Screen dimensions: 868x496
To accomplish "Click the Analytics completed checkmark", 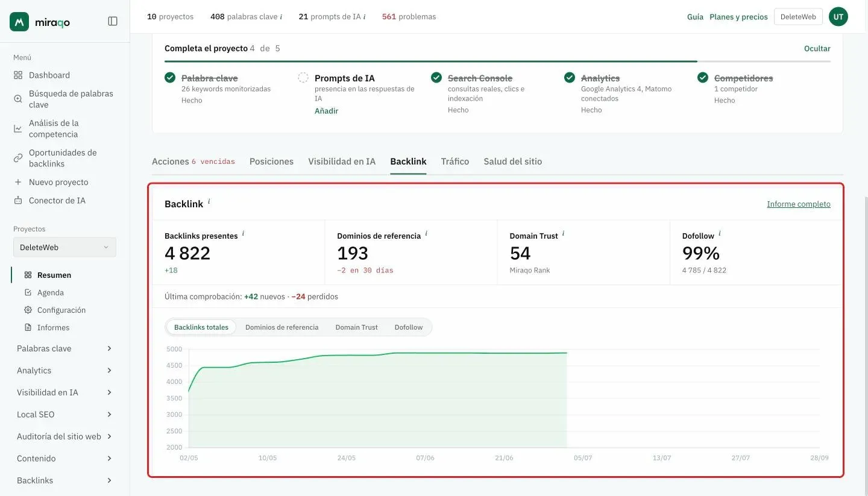I will point(570,78).
